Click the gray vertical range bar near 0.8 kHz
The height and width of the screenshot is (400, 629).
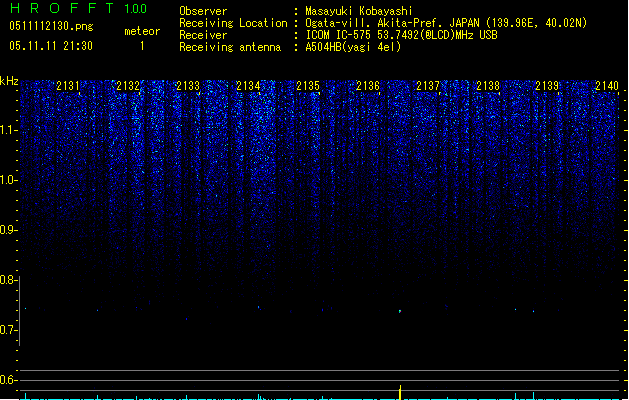click(19, 311)
